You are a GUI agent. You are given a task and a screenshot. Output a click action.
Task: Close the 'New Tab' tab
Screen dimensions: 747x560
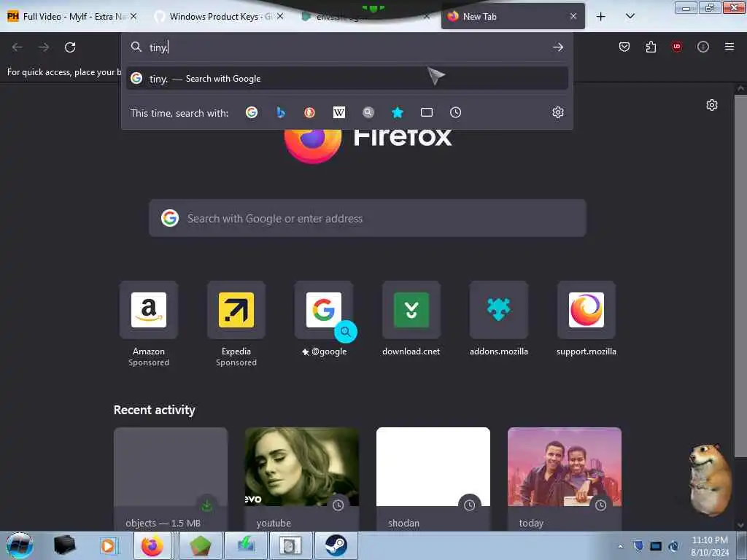[x=573, y=16]
